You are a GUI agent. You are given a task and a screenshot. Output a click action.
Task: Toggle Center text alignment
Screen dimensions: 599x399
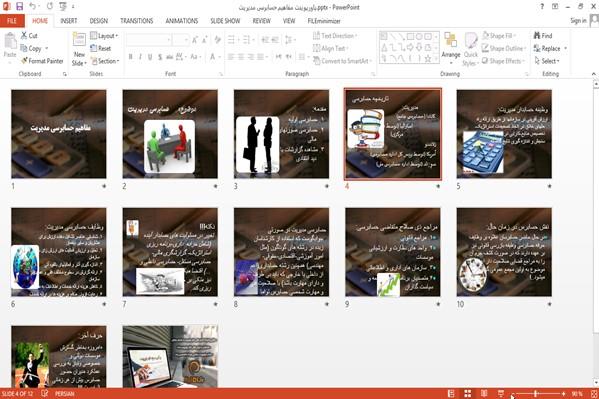(241, 57)
